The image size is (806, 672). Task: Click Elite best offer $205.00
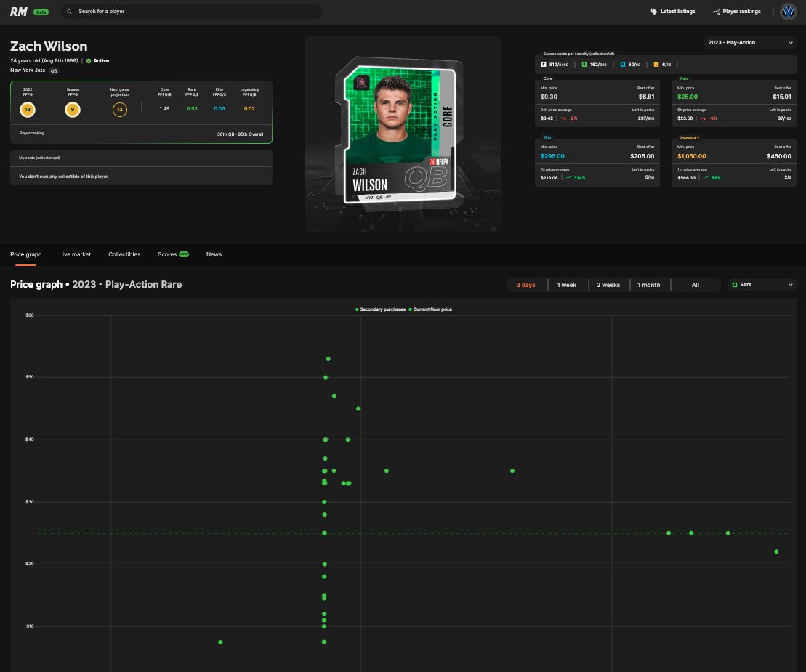[642, 156]
